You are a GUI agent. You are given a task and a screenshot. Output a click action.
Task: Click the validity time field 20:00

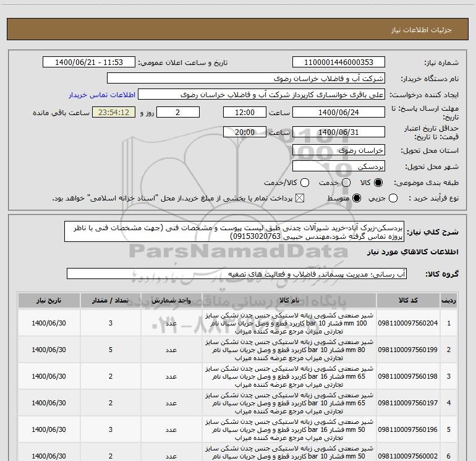click(x=245, y=132)
